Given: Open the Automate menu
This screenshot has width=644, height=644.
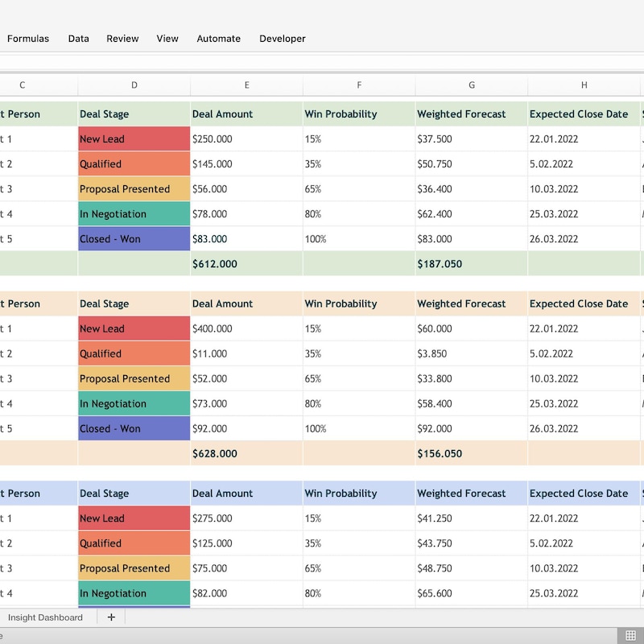Looking at the screenshot, I should pyautogui.click(x=218, y=38).
